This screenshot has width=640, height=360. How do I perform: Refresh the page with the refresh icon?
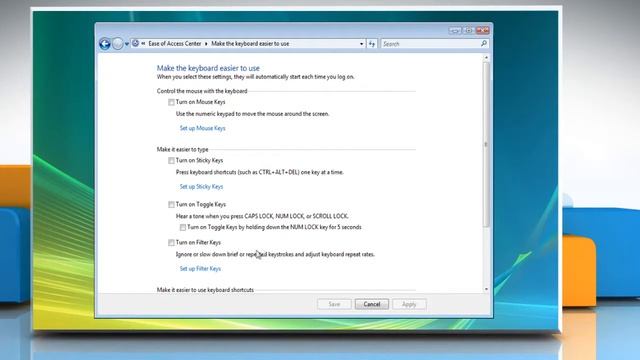(372, 44)
